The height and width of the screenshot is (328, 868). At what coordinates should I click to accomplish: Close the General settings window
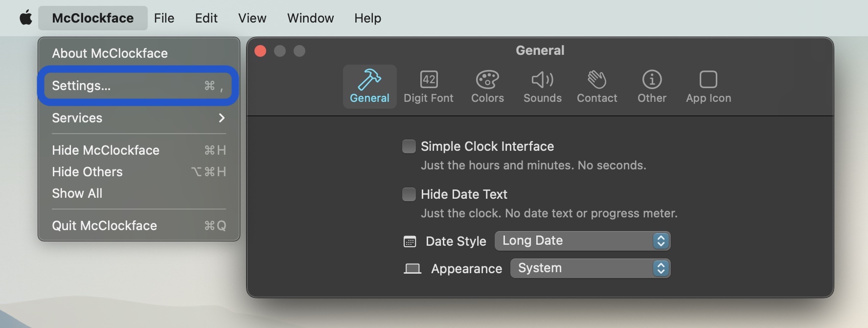(260, 51)
